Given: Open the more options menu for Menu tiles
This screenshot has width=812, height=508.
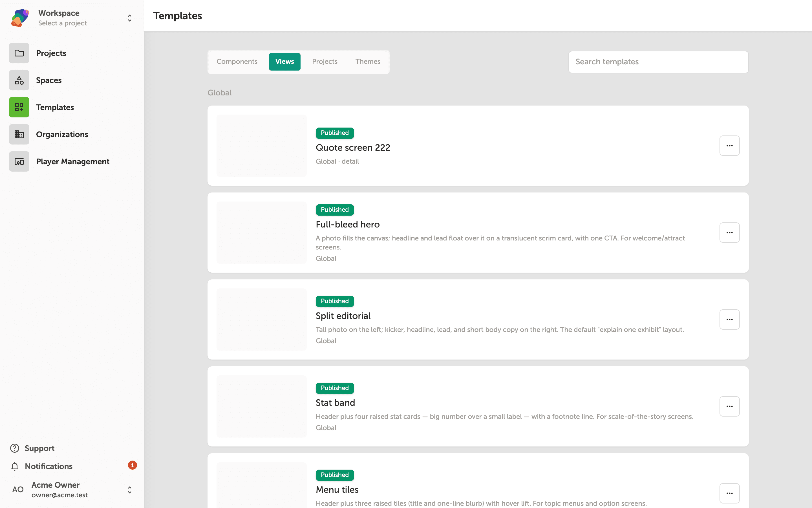Looking at the screenshot, I should [x=729, y=493].
